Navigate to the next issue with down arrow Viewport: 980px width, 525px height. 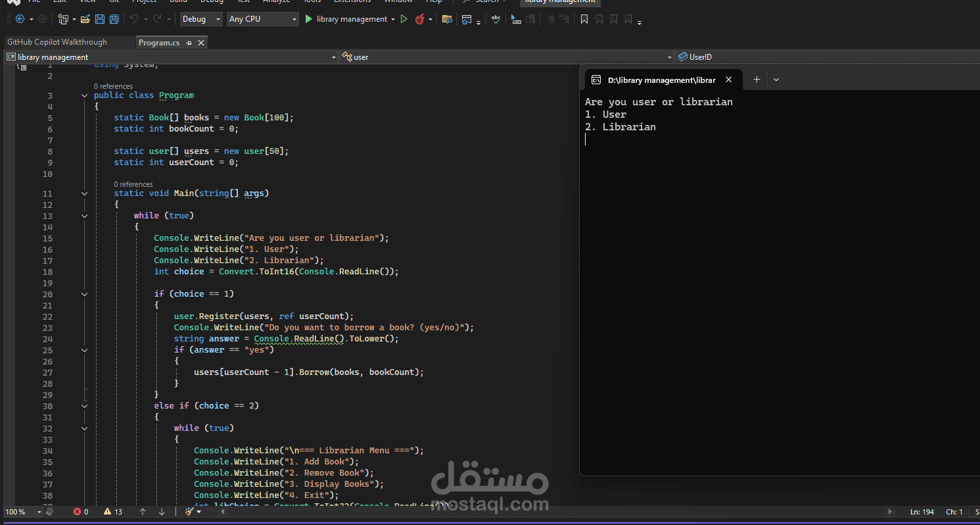(162, 511)
